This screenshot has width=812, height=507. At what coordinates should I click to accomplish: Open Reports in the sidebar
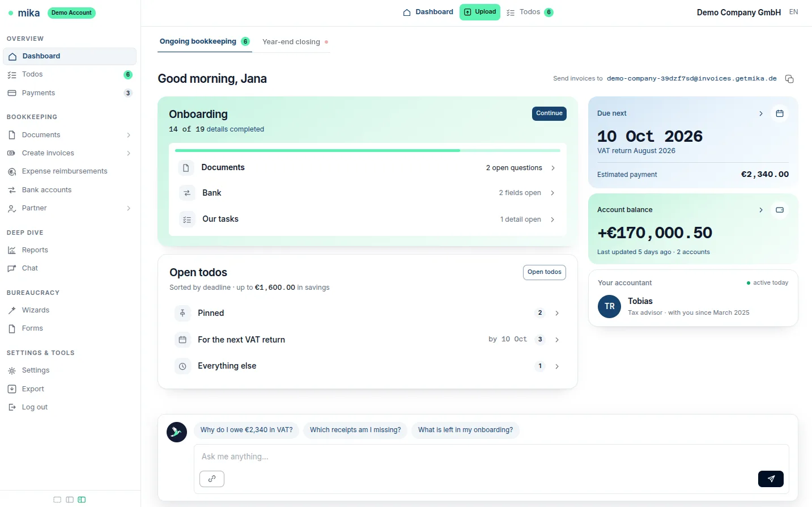(70, 250)
